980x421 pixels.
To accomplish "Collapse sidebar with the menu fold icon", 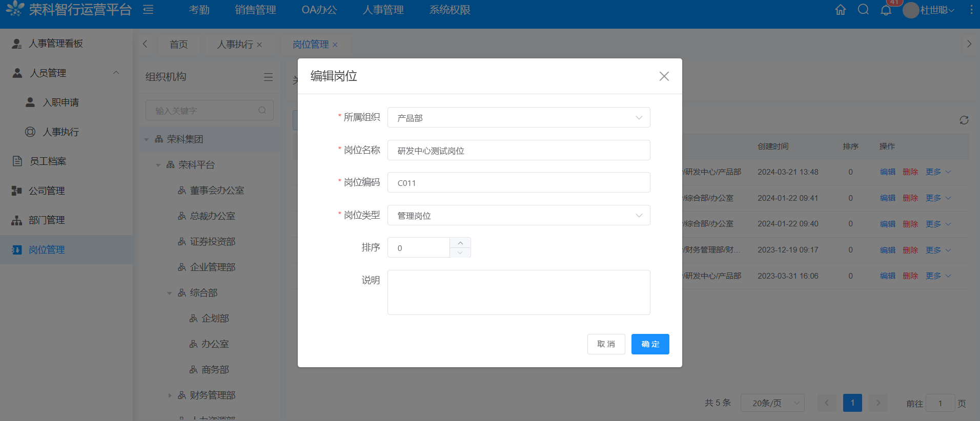I will 148,10.
